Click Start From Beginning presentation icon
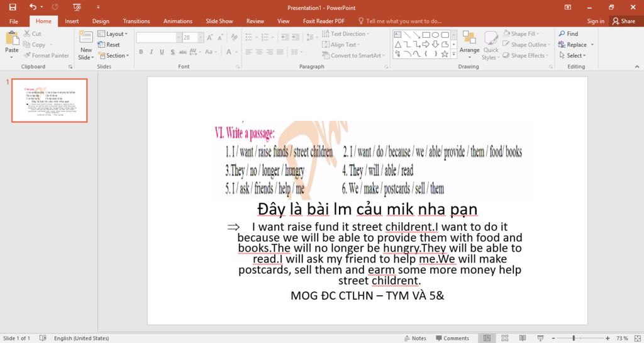The height and width of the screenshot is (343, 644). pos(77,8)
